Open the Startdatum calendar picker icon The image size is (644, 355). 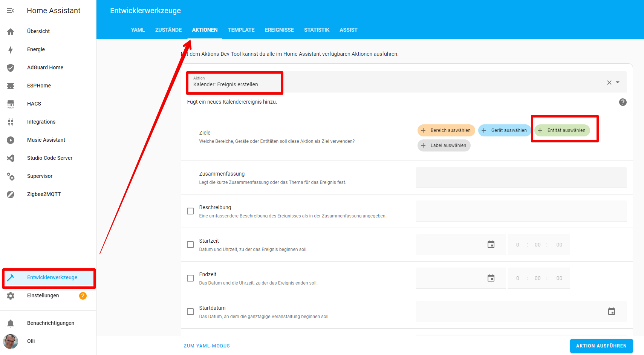point(611,312)
